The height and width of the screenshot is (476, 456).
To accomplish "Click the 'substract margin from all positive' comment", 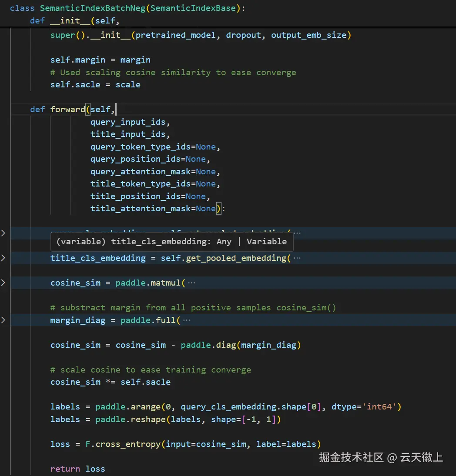I will pos(193,308).
